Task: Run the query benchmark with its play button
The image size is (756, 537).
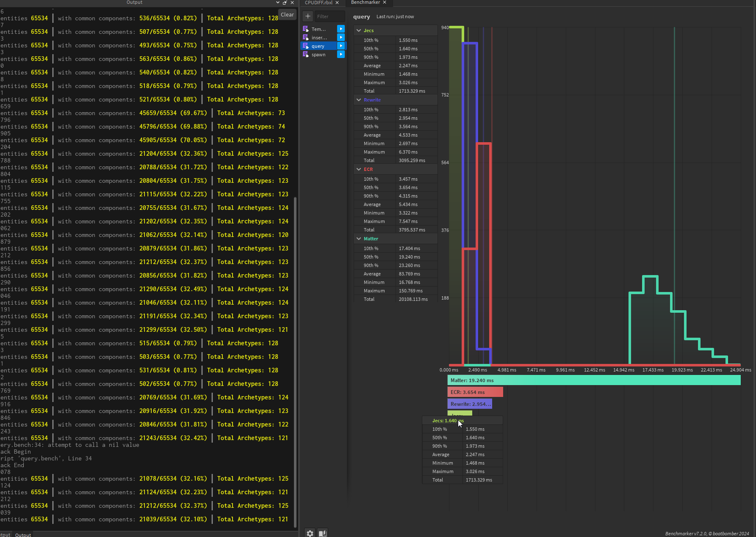Action: click(341, 46)
